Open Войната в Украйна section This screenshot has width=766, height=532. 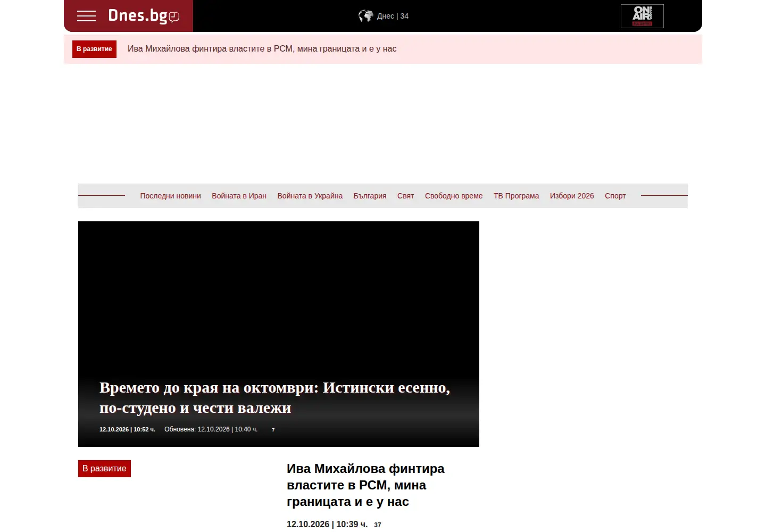[x=310, y=196]
